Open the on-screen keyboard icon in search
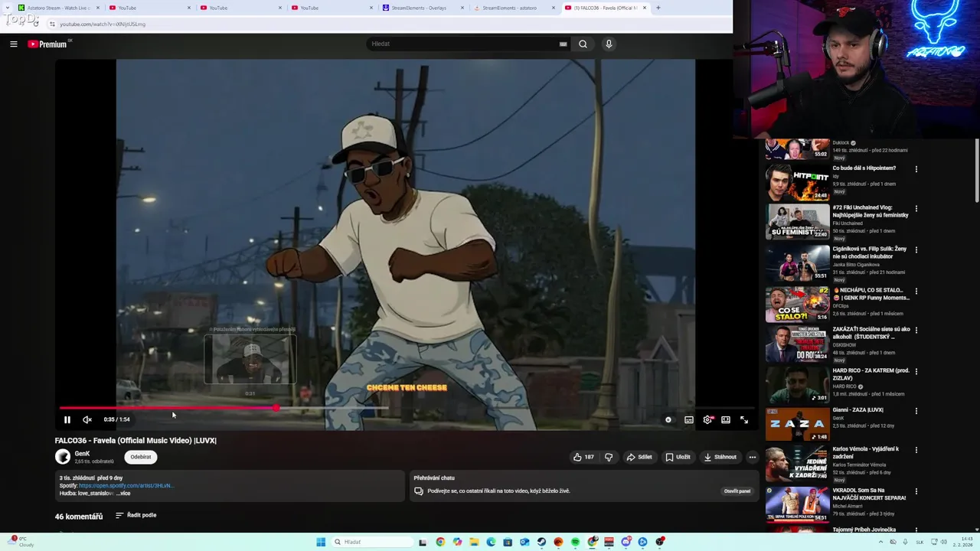 [x=563, y=44]
